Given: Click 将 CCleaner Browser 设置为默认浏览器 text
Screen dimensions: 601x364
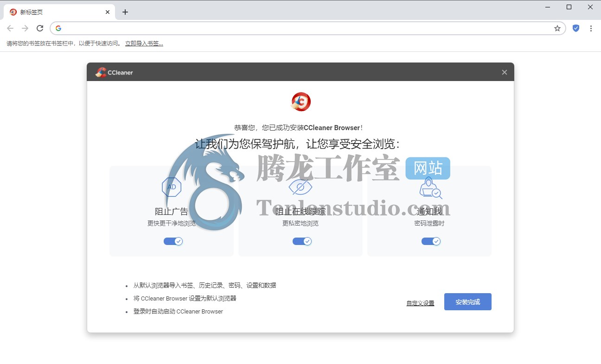Looking at the screenshot, I should (x=185, y=298).
